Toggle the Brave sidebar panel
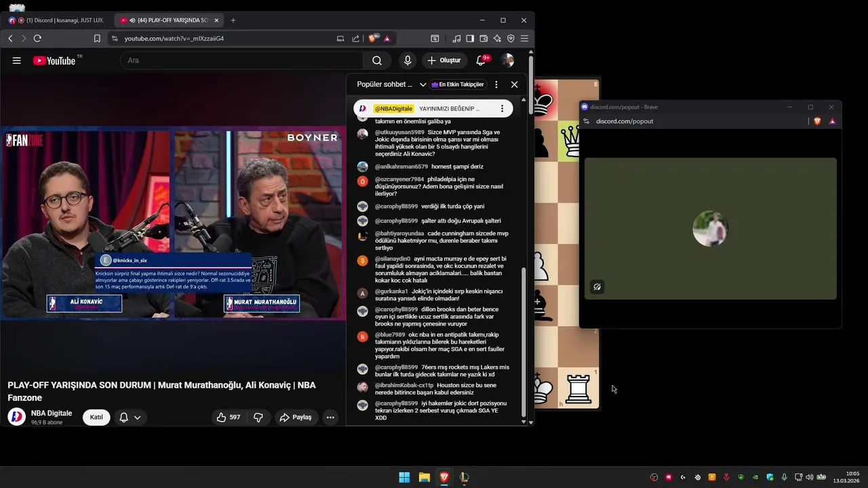 470,39
